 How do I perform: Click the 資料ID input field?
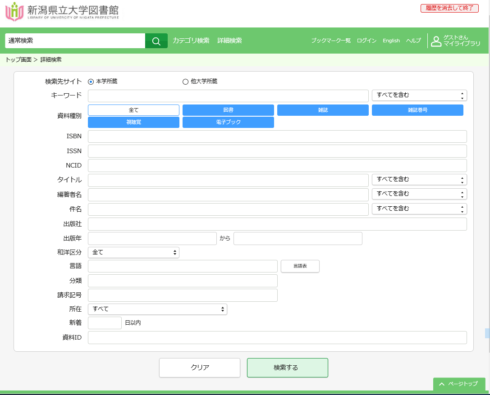pyautogui.click(x=277, y=337)
